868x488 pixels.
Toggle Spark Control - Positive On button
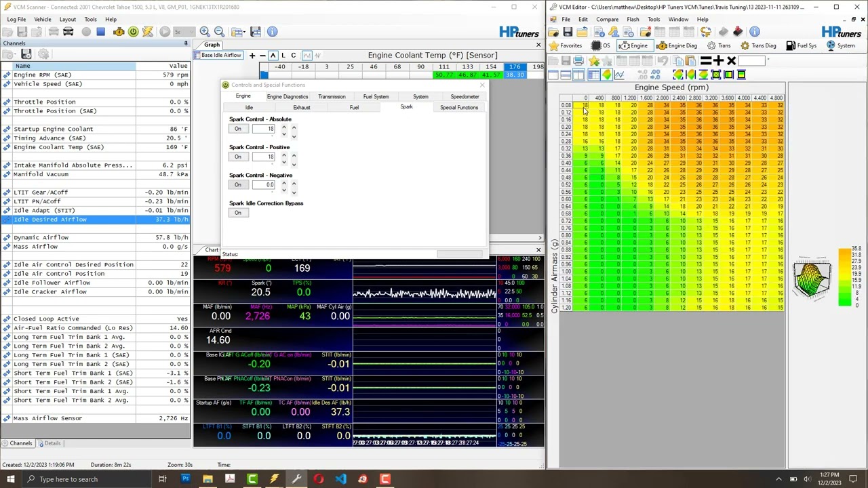[237, 157]
